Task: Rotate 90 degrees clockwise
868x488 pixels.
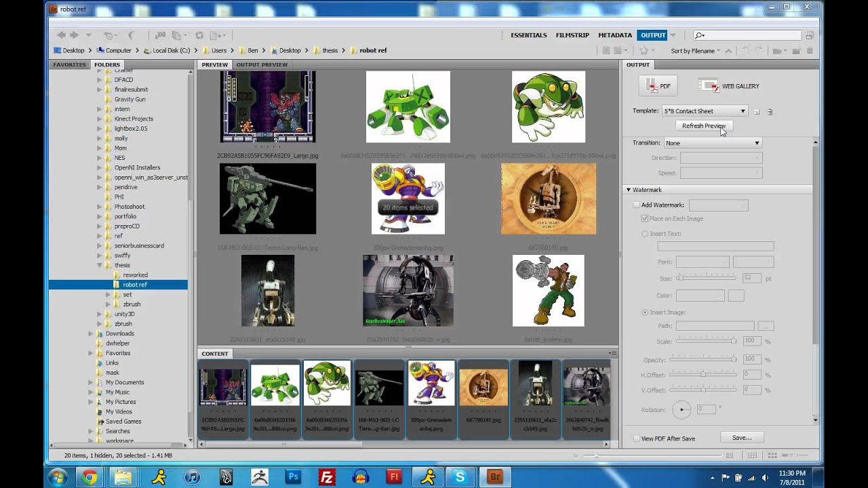Action: click(758, 51)
